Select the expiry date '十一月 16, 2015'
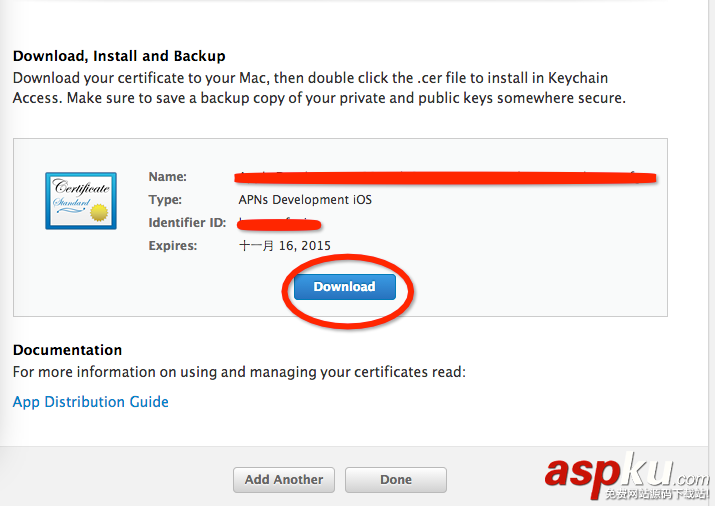This screenshot has height=506, width=715. [x=284, y=245]
